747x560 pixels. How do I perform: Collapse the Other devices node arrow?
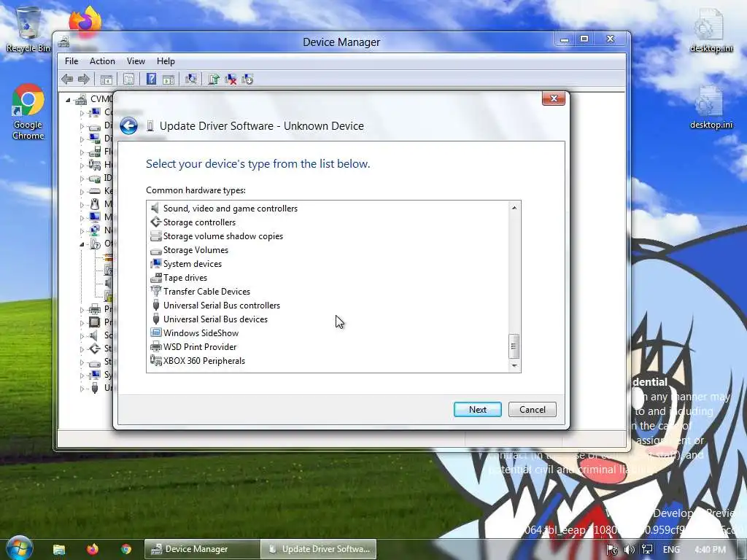(x=82, y=244)
